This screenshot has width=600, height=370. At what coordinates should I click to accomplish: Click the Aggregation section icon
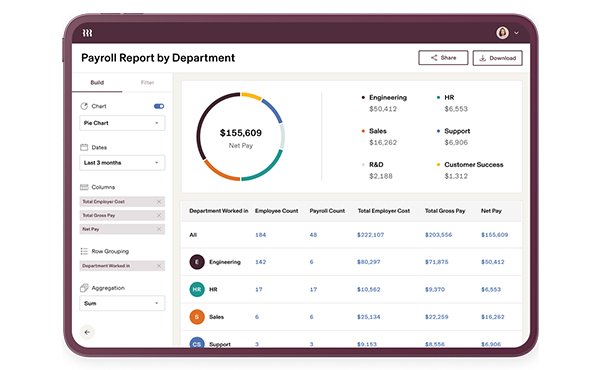click(x=84, y=288)
